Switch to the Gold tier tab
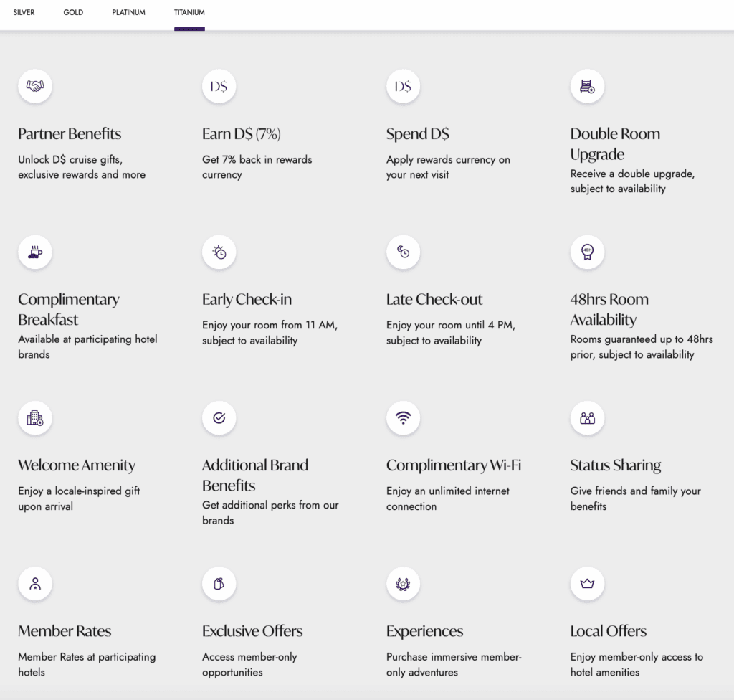Screen dimensions: 734x700 tap(73, 13)
